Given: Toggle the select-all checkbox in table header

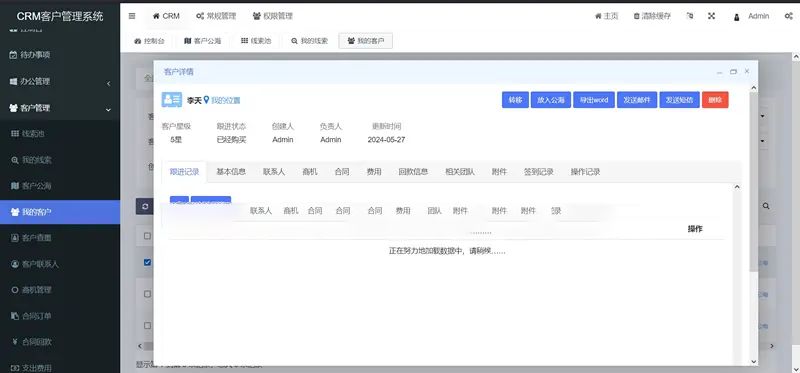Looking at the screenshot, I should pyautogui.click(x=147, y=236).
